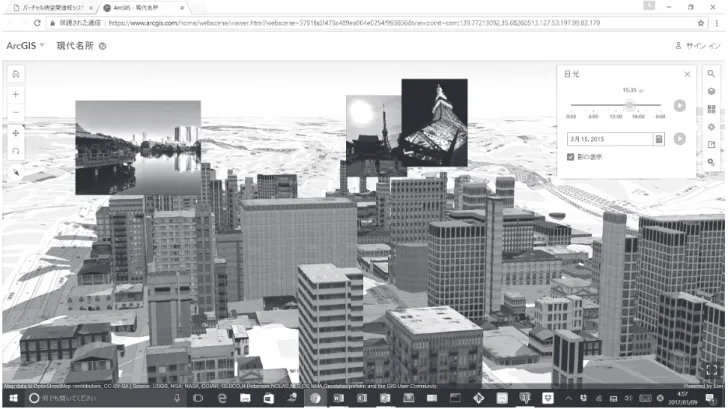Open the calendar date picker

pyautogui.click(x=658, y=139)
